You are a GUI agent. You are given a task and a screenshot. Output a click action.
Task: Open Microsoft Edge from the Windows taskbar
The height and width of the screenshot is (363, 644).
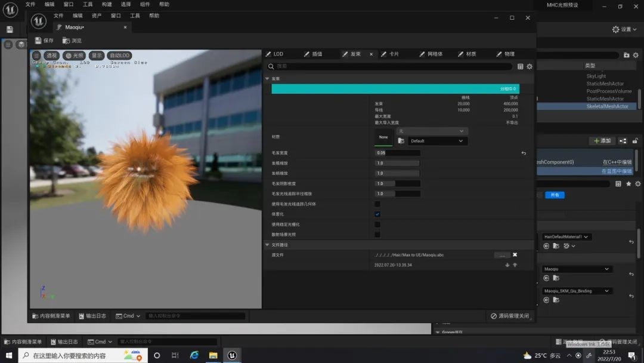pyautogui.click(x=194, y=355)
